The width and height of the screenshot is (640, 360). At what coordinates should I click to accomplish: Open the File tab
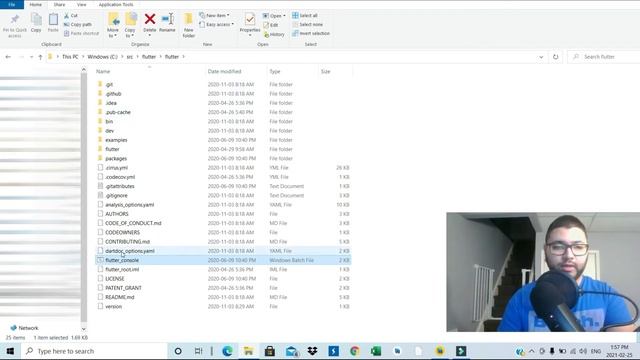[12, 4]
